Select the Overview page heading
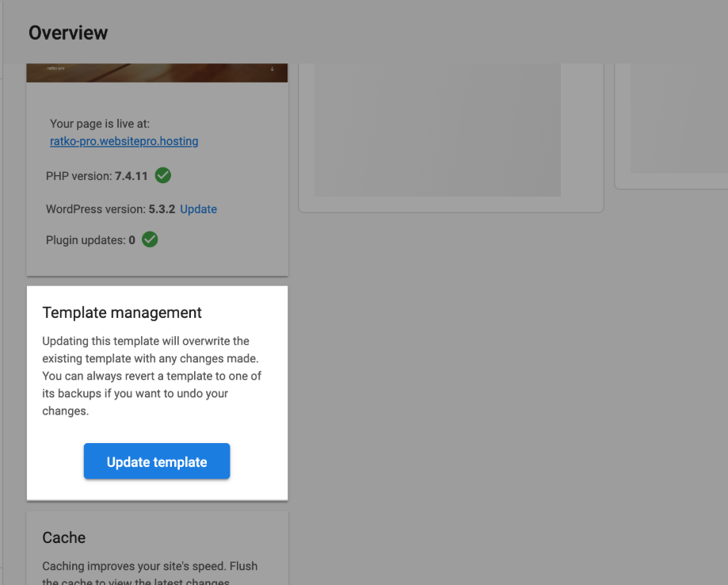 click(68, 32)
